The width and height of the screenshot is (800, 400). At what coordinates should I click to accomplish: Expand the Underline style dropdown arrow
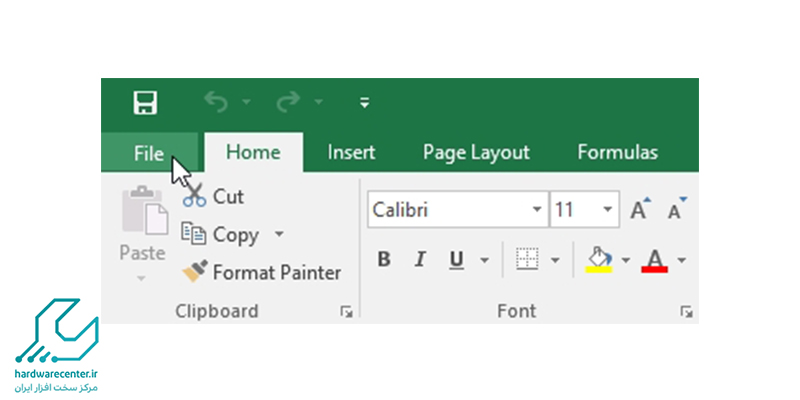coord(484,261)
